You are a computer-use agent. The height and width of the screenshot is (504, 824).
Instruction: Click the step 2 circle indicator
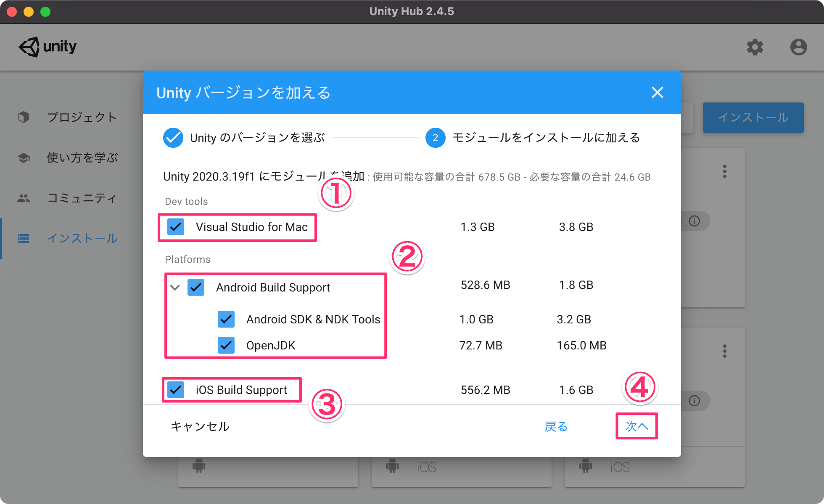(x=436, y=137)
